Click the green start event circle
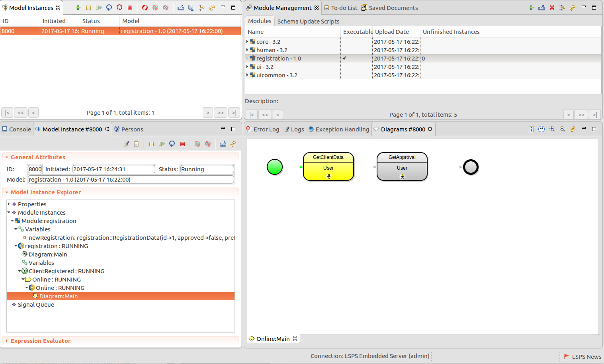The image size is (604, 364). coord(275,167)
